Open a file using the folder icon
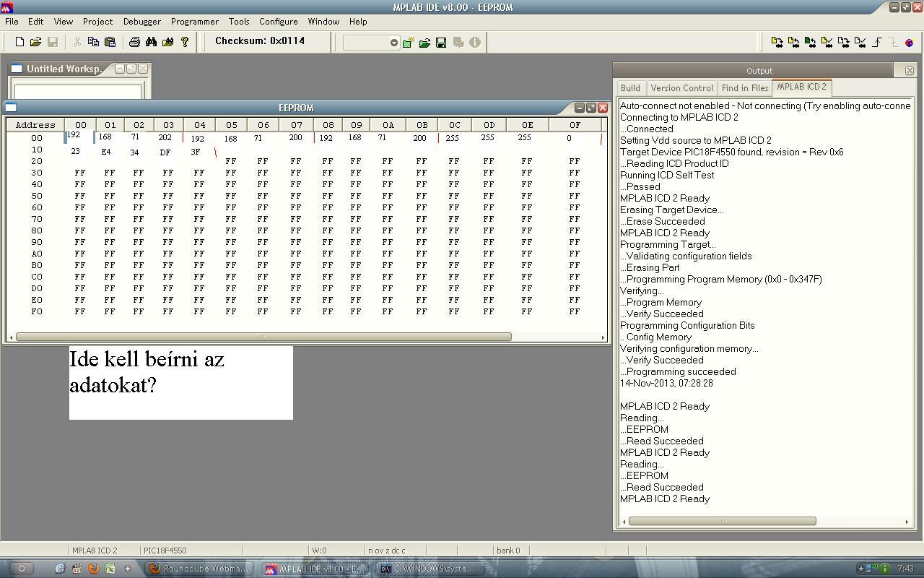 click(x=35, y=42)
